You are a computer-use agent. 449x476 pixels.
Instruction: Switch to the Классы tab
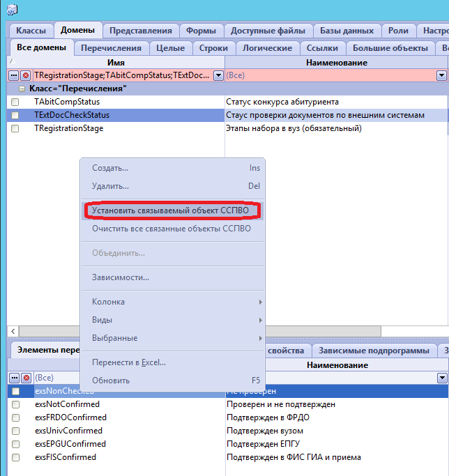(31, 31)
